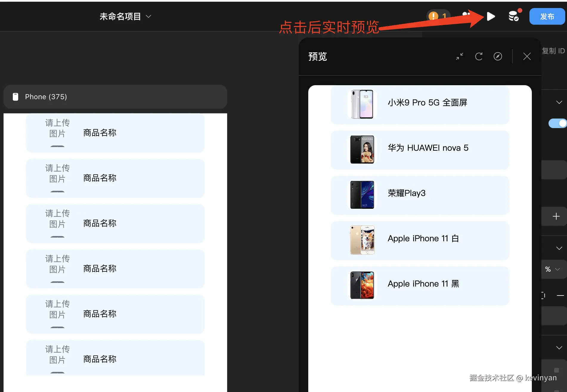Open the 小米9 Pro 5G 全面屏 product image
This screenshot has height=392, width=567.
tap(362, 104)
